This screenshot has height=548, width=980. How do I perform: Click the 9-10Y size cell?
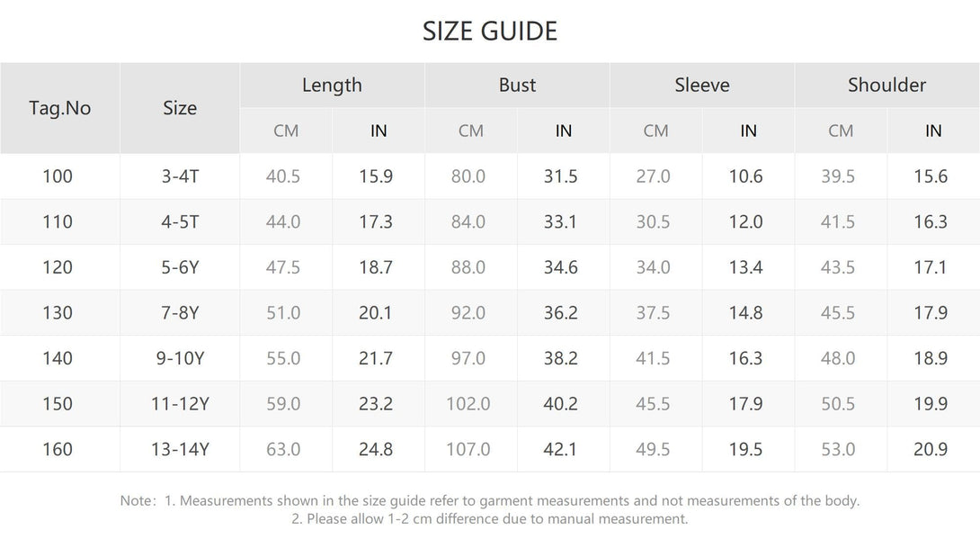pyautogui.click(x=180, y=358)
